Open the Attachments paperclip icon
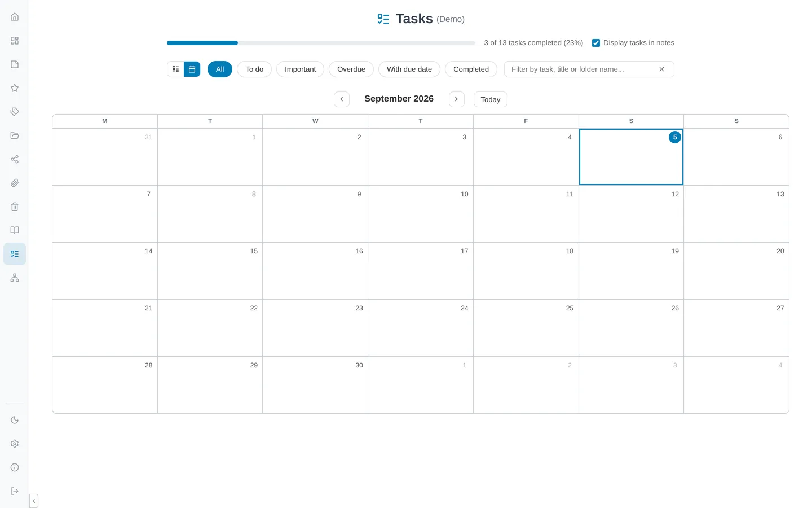Image resolution: width=812 pixels, height=508 pixels. coord(15,183)
